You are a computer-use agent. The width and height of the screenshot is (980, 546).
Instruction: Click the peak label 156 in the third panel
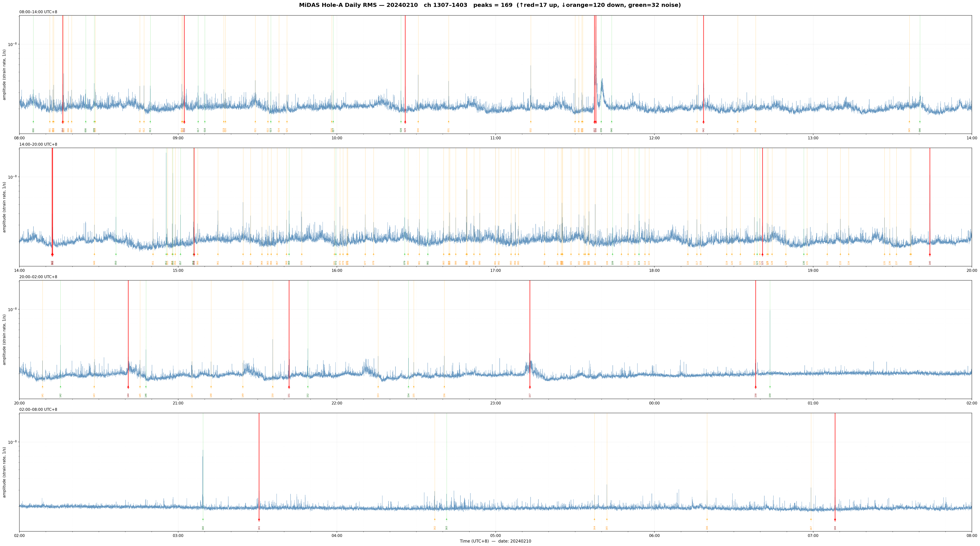point(444,395)
